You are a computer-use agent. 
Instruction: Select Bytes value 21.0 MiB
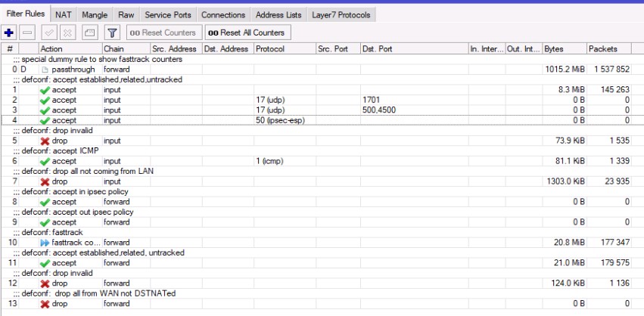pos(569,263)
